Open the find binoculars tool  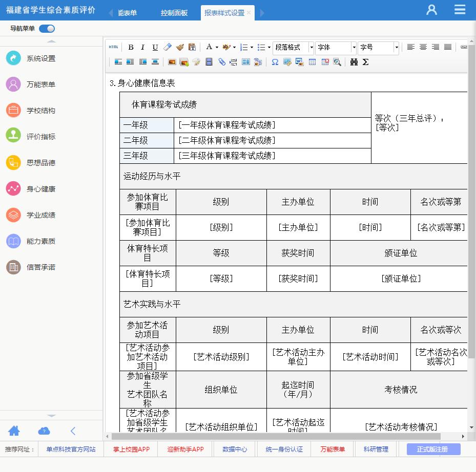click(x=354, y=62)
